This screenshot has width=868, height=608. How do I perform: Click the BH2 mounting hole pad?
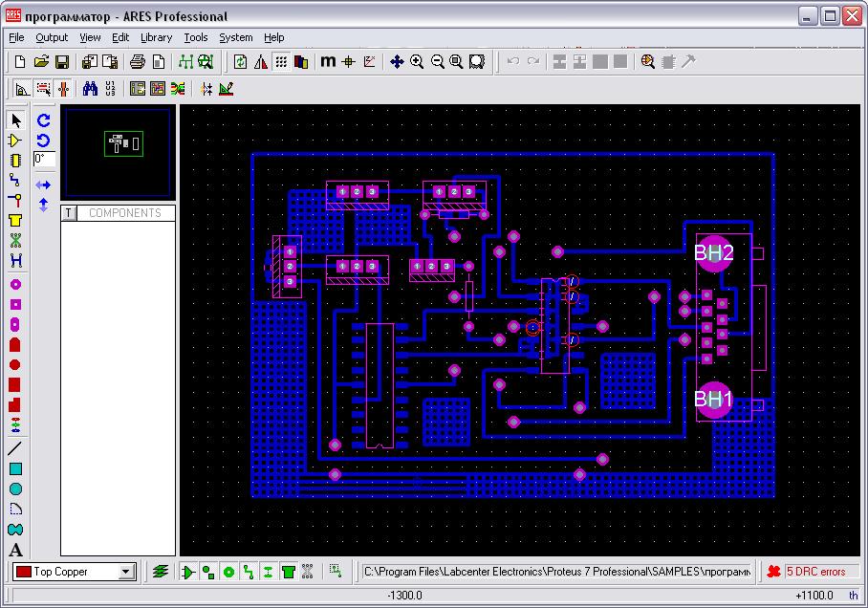714,253
